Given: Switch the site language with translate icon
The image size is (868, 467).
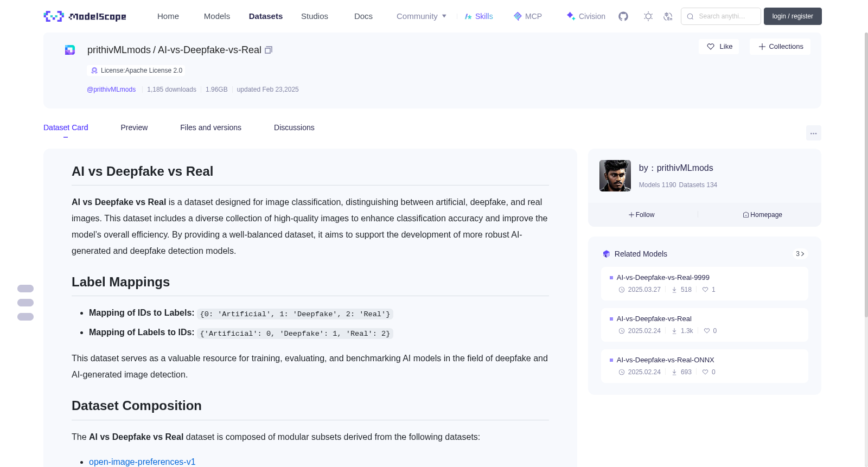Looking at the screenshot, I should click(668, 16).
